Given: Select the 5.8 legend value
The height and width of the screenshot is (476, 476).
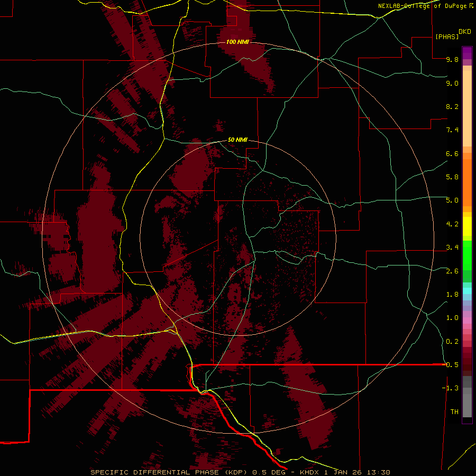Looking at the screenshot, I should 452,177.
